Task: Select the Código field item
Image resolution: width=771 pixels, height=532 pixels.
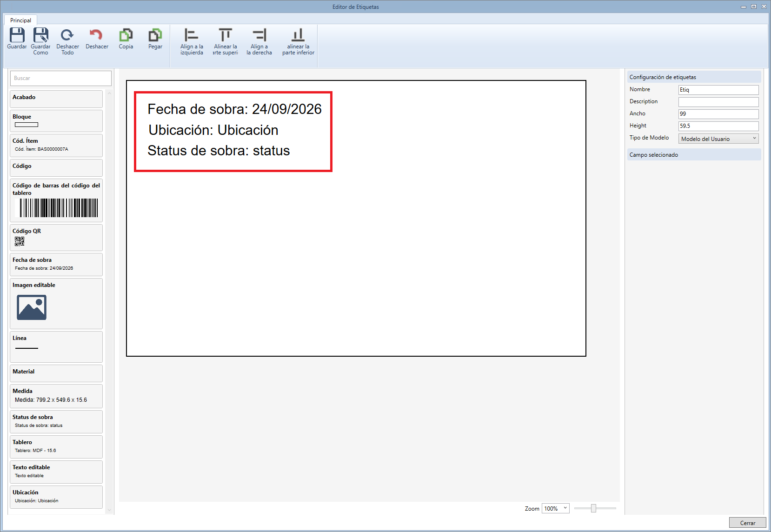Action: 56,168
